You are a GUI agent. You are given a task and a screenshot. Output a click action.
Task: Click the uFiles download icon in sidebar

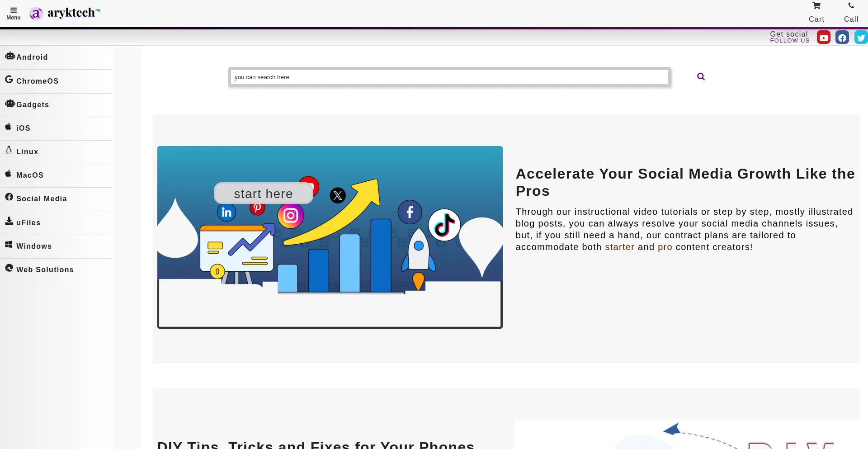(x=9, y=221)
